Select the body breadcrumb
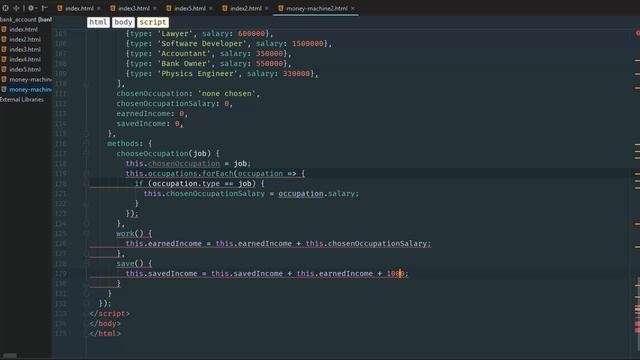This screenshot has width=640, height=360. click(123, 22)
